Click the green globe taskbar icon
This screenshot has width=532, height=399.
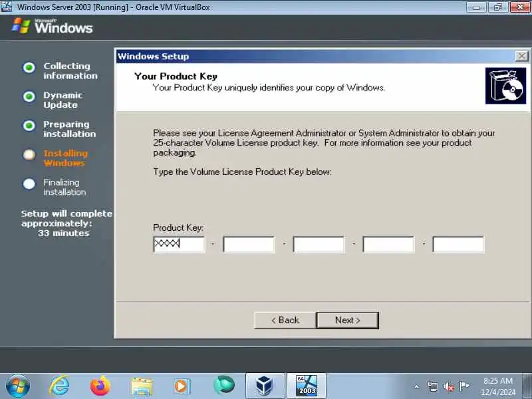click(x=224, y=386)
